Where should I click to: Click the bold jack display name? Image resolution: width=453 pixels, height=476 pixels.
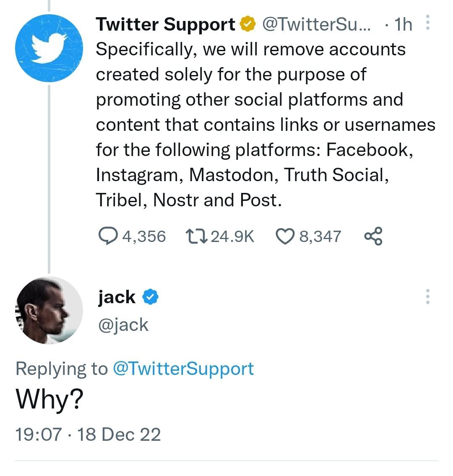click(x=117, y=297)
